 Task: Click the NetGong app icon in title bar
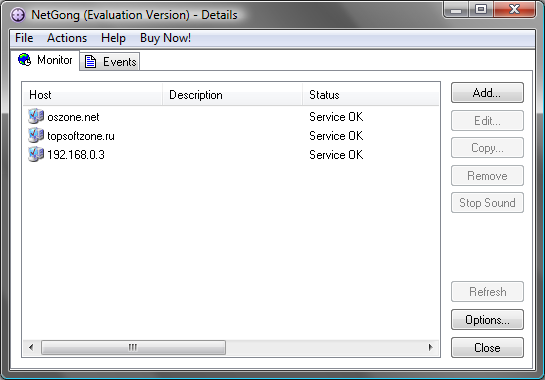(x=18, y=15)
